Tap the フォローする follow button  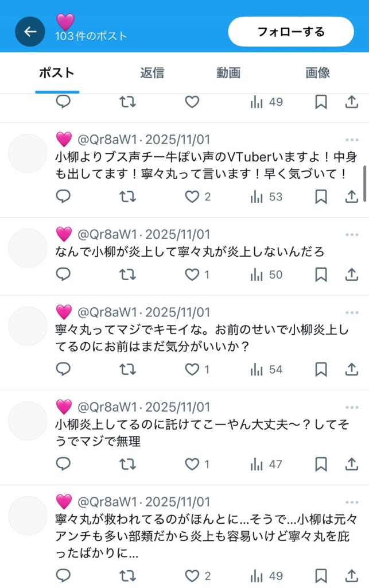(x=291, y=32)
